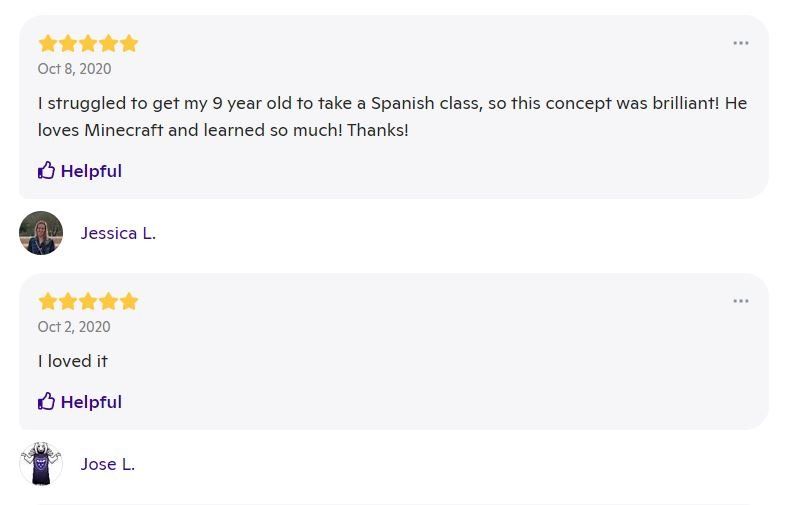The height and width of the screenshot is (505, 802).
Task: Open Jessica L.'s profile photo avatar
Action: (41, 233)
